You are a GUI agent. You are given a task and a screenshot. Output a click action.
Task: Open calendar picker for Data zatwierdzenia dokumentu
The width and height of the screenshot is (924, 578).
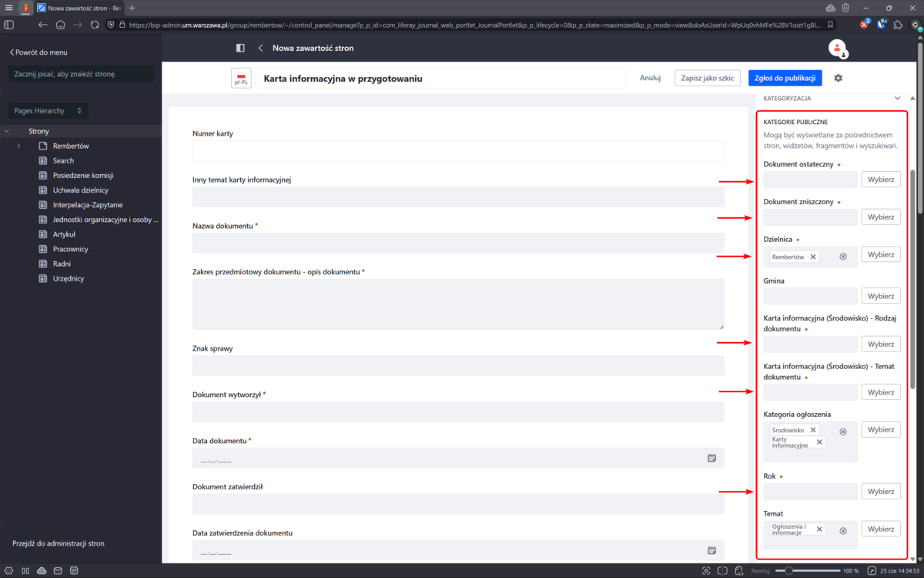[711, 550]
